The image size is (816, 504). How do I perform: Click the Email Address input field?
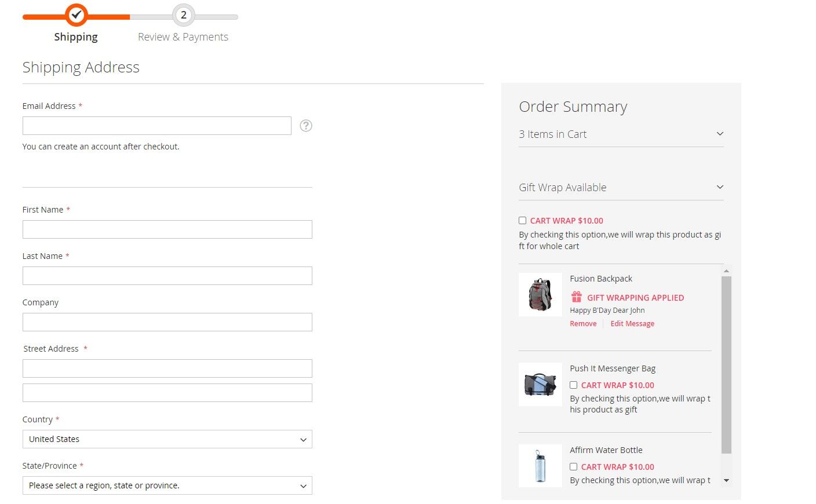(156, 126)
